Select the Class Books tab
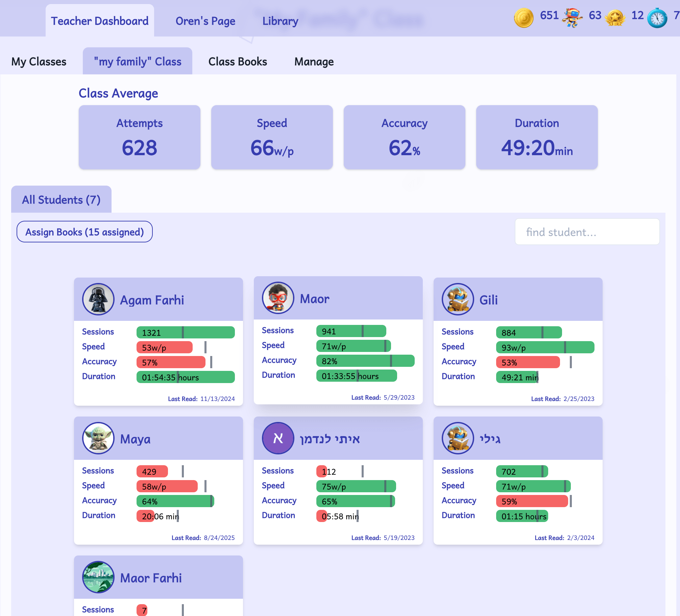Viewport: 680px width, 616px height. tap(238, 62)
